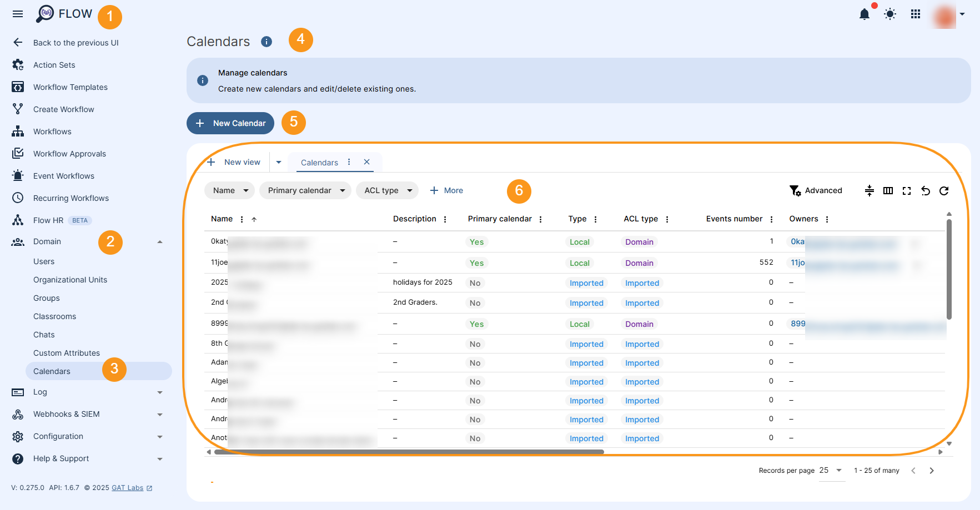Screen dimensions: 980x510
Task: Collapse the Domain section in the sidebar
Action: point(160,241)
